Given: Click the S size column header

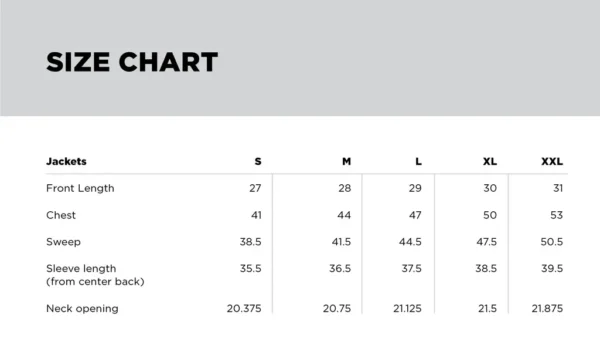Looking at the screenshot, I should click(x=258, y=161).
